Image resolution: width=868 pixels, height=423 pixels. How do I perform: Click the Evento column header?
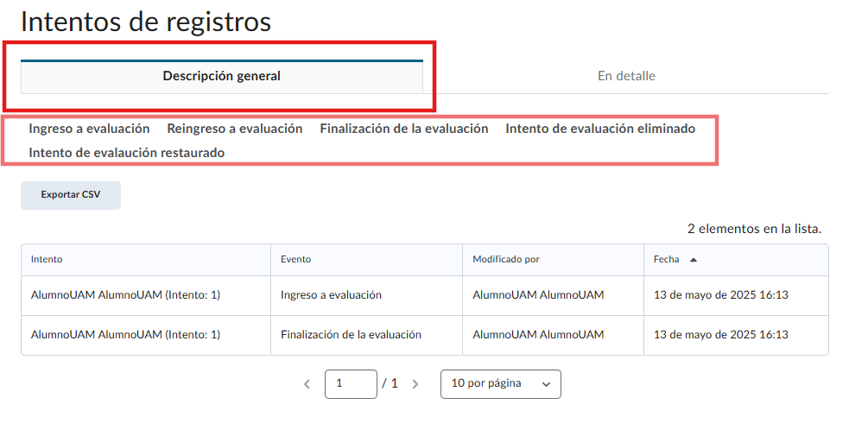click(295, 259)
